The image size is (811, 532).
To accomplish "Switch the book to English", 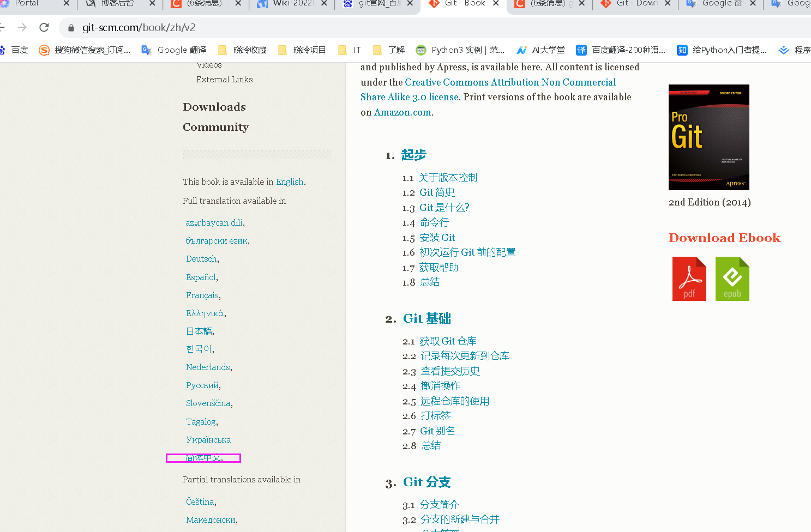I will tap(290, 182).
